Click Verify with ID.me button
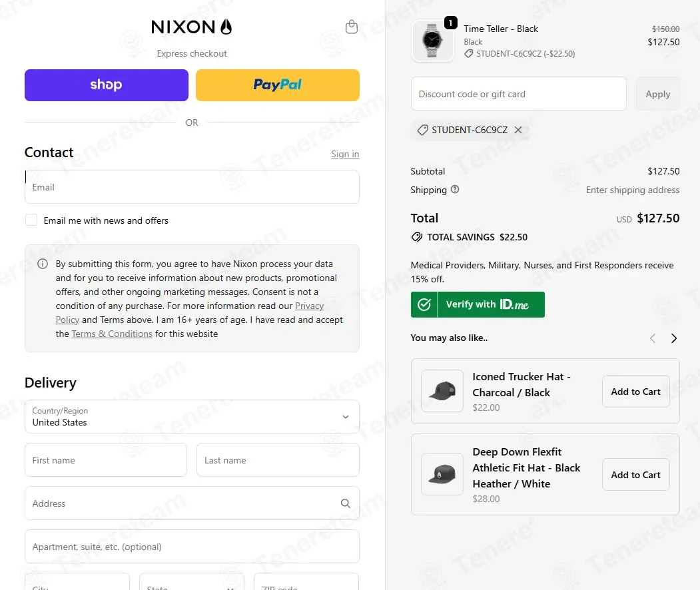This screenshot has height=590, width=700. (x=478, y=304)
